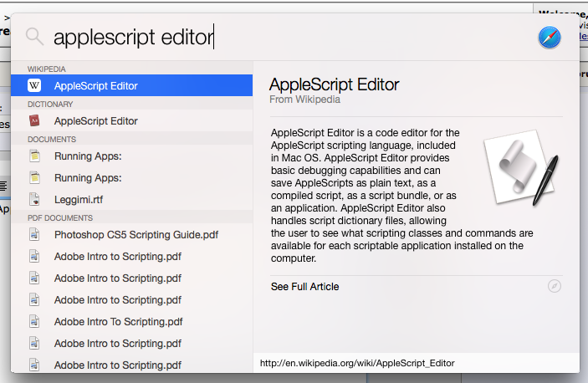Click the compass icon beside See Full Article
Image resolution: width=588 pixels, height=383 pixels.
pos(555,286)
